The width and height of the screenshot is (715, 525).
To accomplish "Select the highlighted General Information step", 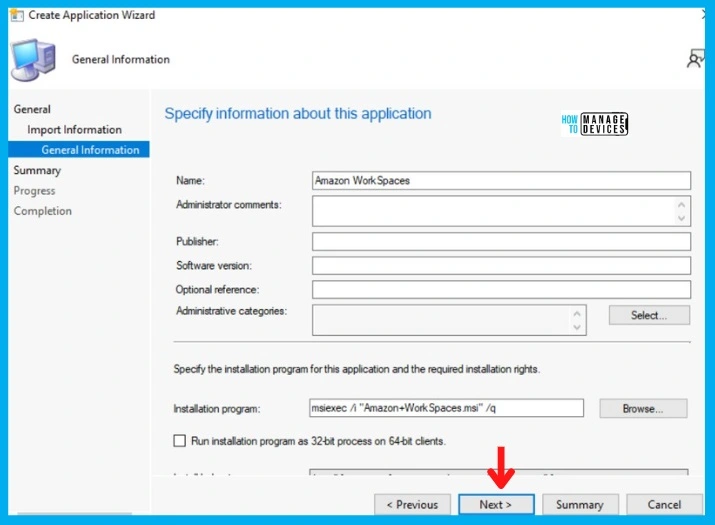I will pyautogui.click(x=79, y=150).
